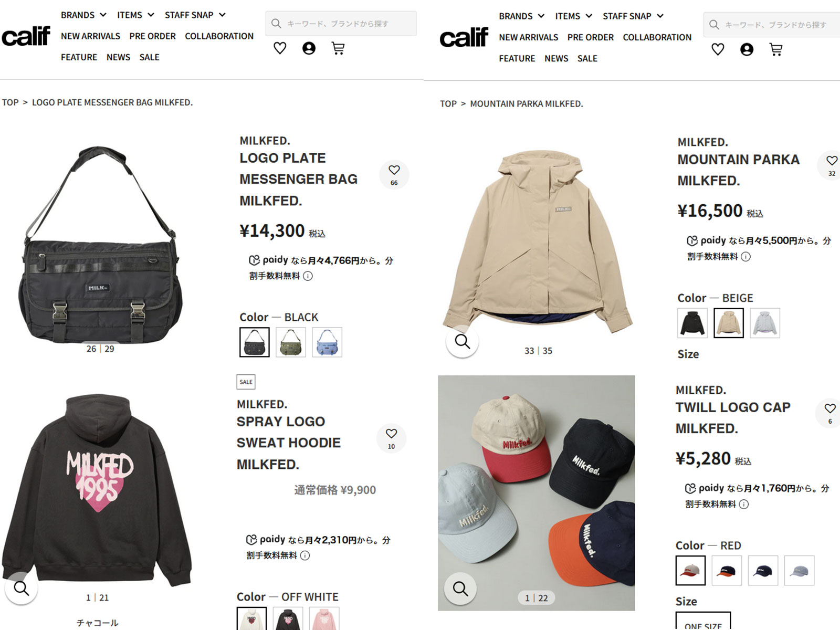Open the SALE menu item in the right header

[587, 58]
